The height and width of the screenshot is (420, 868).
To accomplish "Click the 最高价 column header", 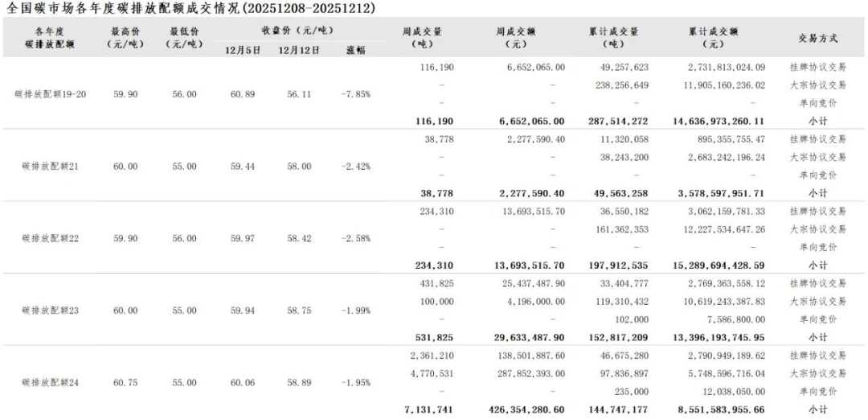I will pyautogui.click(x=125, y=38).
